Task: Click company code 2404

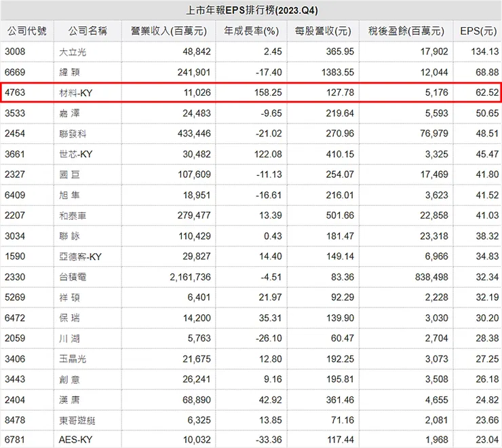Action: [15, 400]
